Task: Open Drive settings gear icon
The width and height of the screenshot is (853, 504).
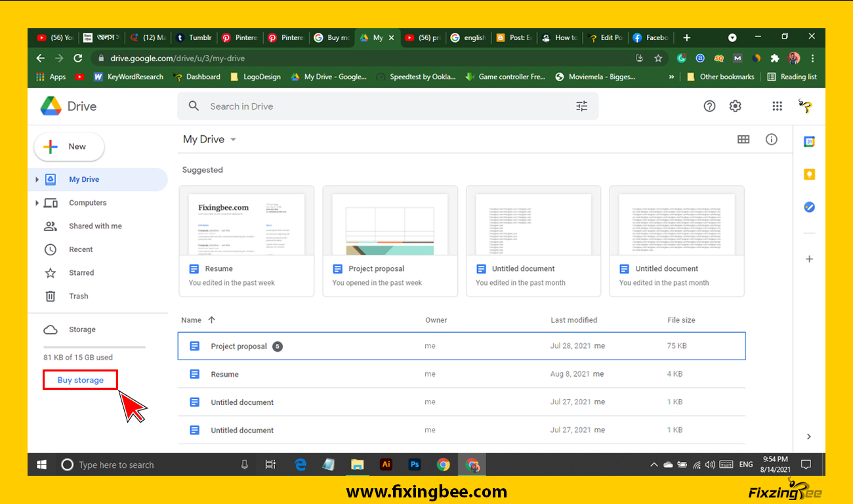Action: pyautogui.click(x=735, y=106)
